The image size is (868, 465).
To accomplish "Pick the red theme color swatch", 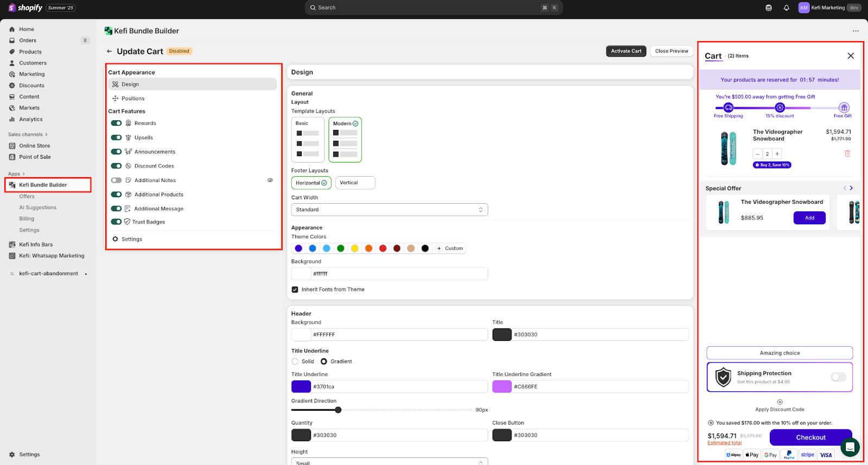I will [383, 248].
